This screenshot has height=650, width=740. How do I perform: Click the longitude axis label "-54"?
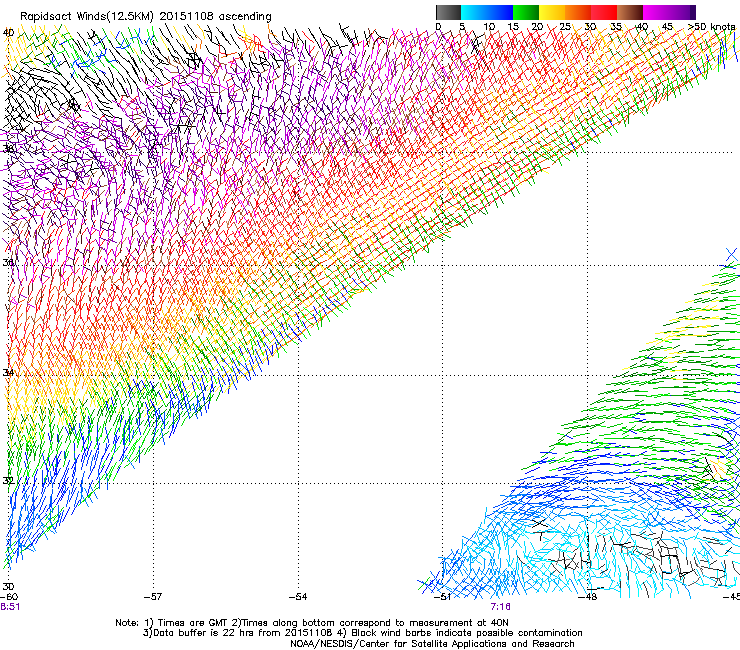click(298, 597)
